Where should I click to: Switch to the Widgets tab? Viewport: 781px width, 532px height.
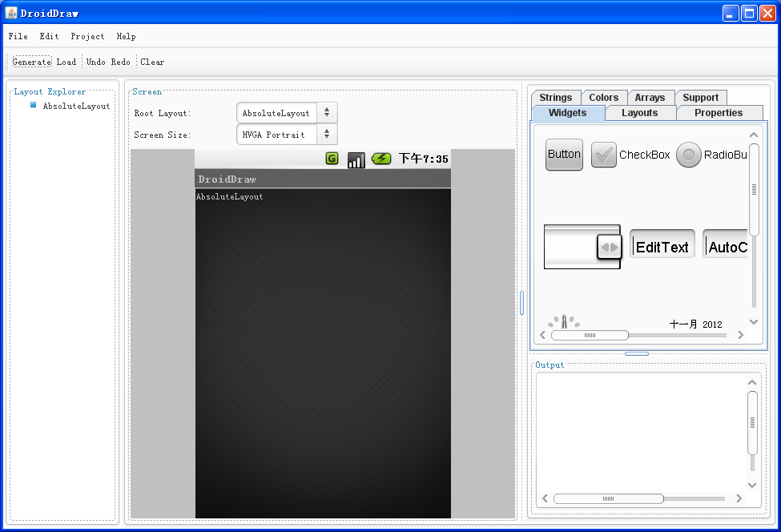(568, 113)
